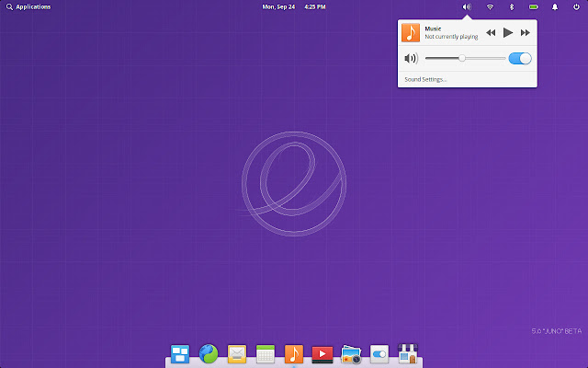Open System Settings from the dock
This screenshot has height=368, width=588.
(379, 354)
